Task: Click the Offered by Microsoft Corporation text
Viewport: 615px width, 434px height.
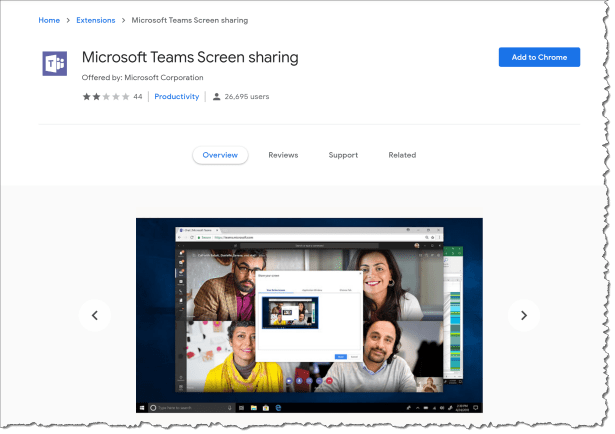Action: [142, 78]
